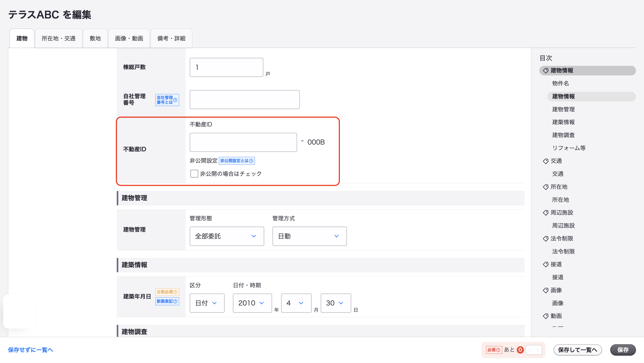The height and width of the screenshot is (363, 644).
Task: Go to next required field arrow
Action: tap(538, 350)
